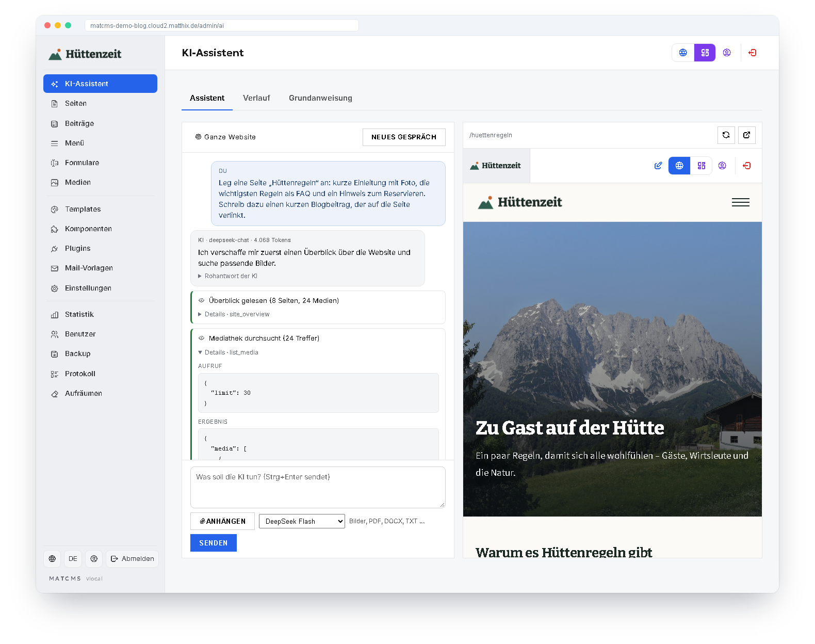This screenshot has width=815, height=644.
Task: Click "Mediathek durchsucht (24 Treffer)"
Action: [x=264, y=339]
